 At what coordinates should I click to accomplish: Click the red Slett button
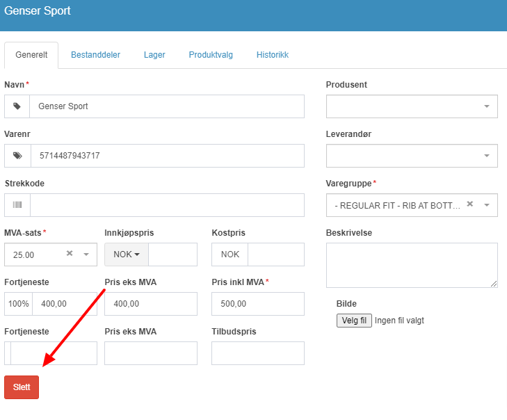click(22, 387)
